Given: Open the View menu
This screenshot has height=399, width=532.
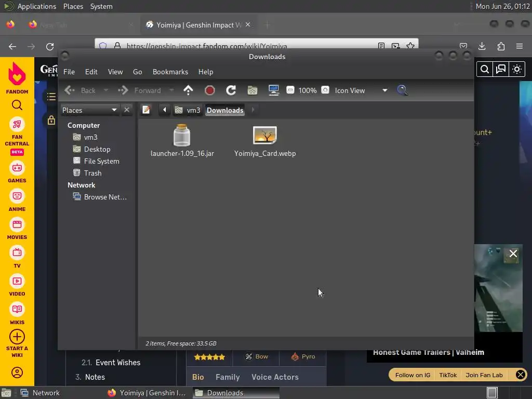Looking at the screenshot, I should pos(115,72).
